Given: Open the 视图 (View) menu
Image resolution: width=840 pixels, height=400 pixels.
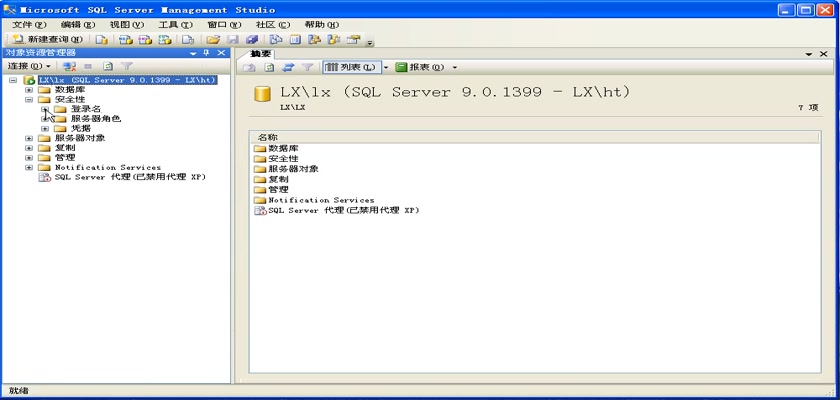Looking at the screenshot, I should [127, 25].
